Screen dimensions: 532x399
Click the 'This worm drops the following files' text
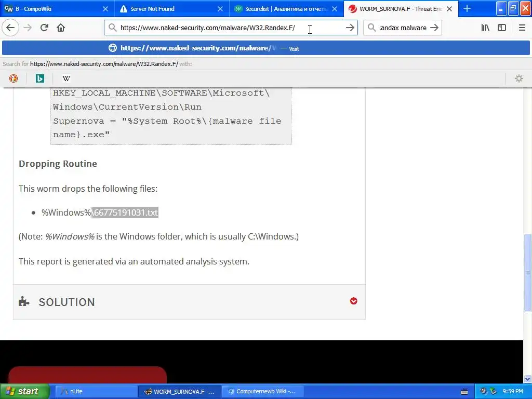pos(88,189)
